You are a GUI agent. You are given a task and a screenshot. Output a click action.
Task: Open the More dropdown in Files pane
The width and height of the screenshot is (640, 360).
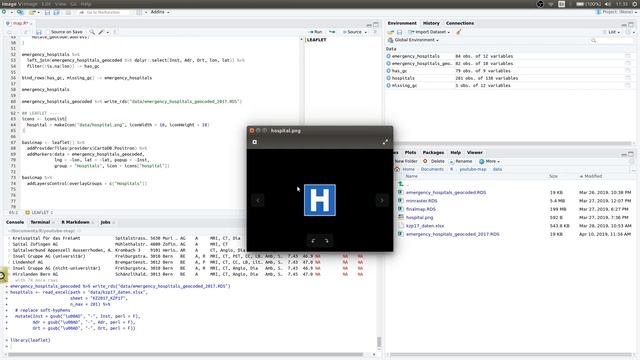489,161
